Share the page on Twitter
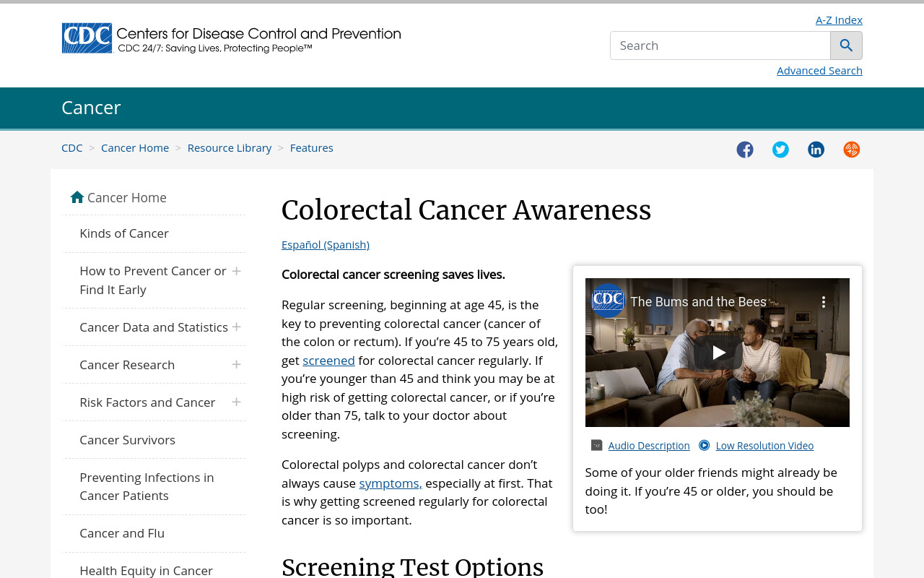 (x=780, y=150)
